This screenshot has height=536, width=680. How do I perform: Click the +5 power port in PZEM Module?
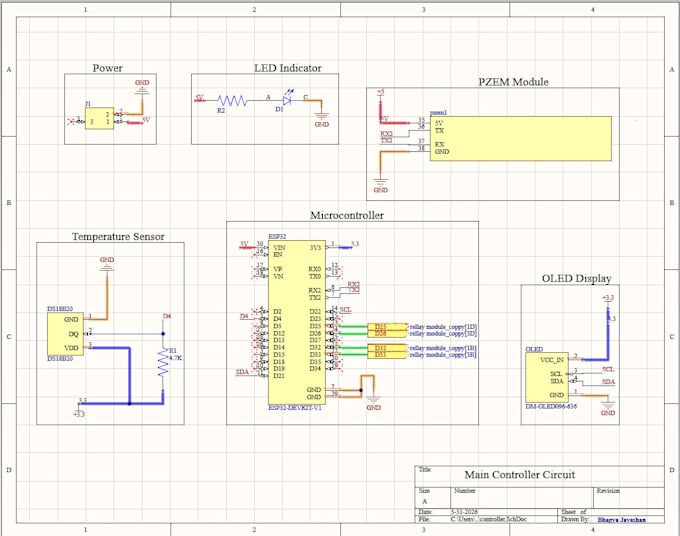[380, 92]
